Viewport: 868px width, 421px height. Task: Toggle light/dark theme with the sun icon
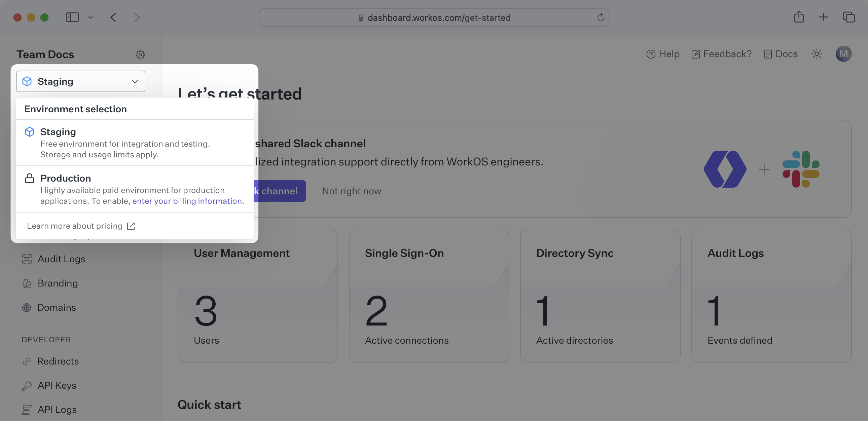click(x=817, y=54)
